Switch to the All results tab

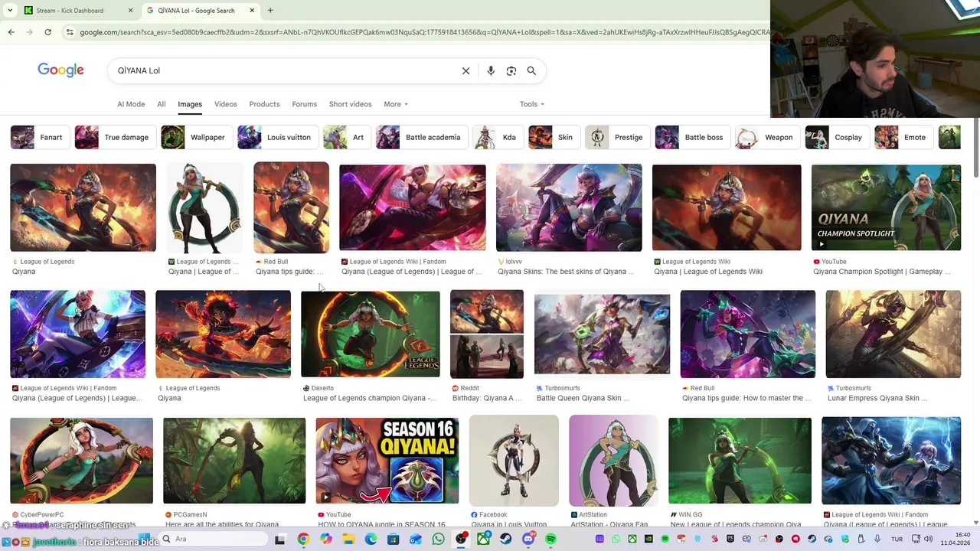point(162,104)
